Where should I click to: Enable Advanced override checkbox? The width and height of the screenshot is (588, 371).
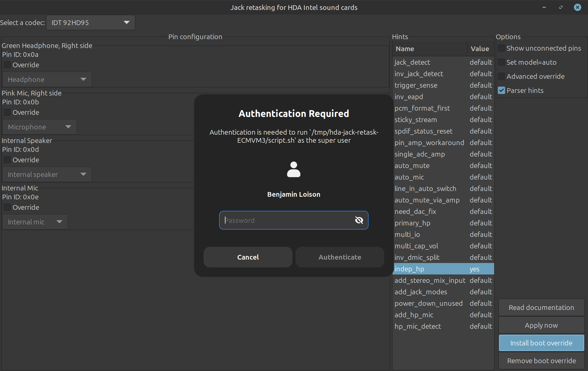501,76
